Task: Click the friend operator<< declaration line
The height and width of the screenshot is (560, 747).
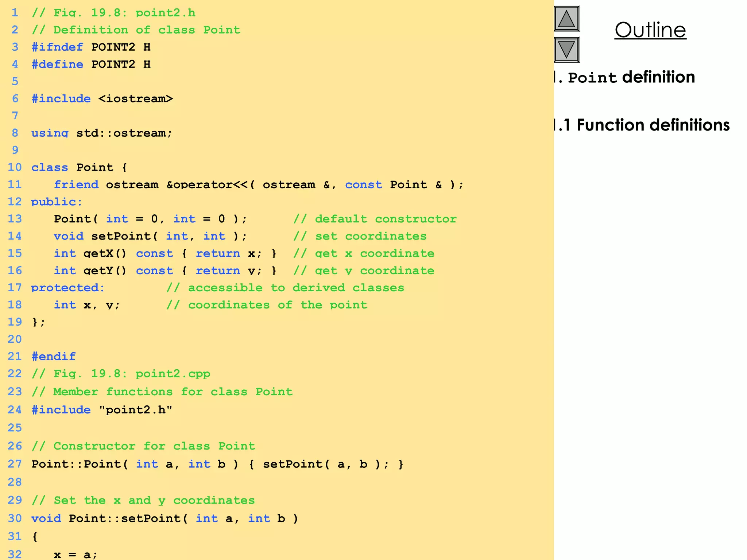Action: [259, 184]
